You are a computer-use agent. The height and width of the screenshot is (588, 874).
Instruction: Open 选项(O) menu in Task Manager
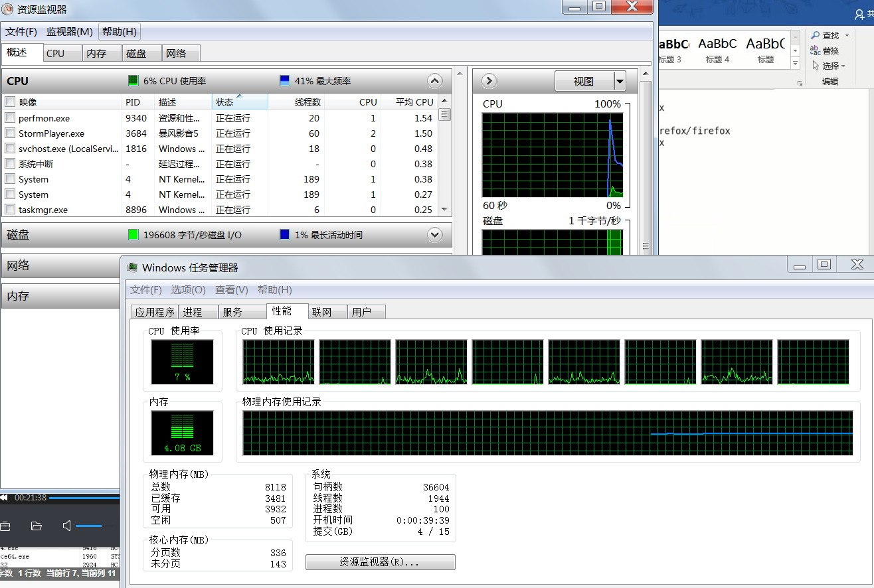point(189,290)
